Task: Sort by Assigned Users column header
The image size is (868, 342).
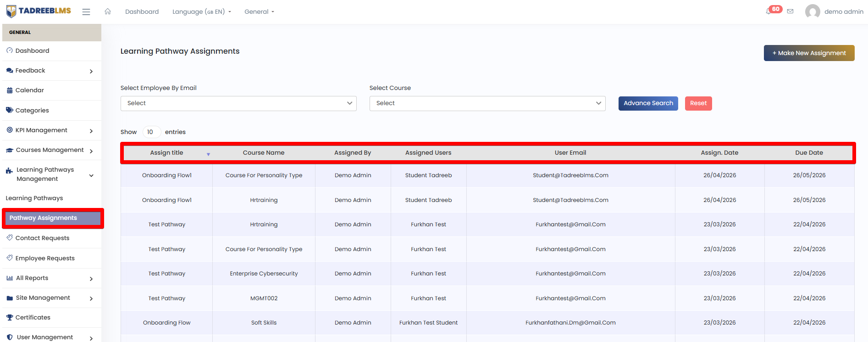Action: (x=428, y=153)
